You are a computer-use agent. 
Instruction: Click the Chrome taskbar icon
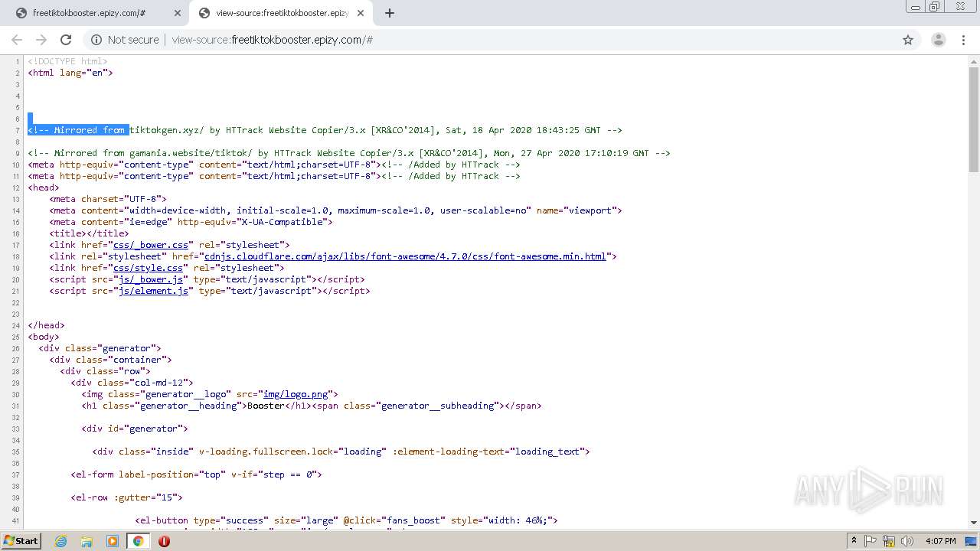(138, 541)
